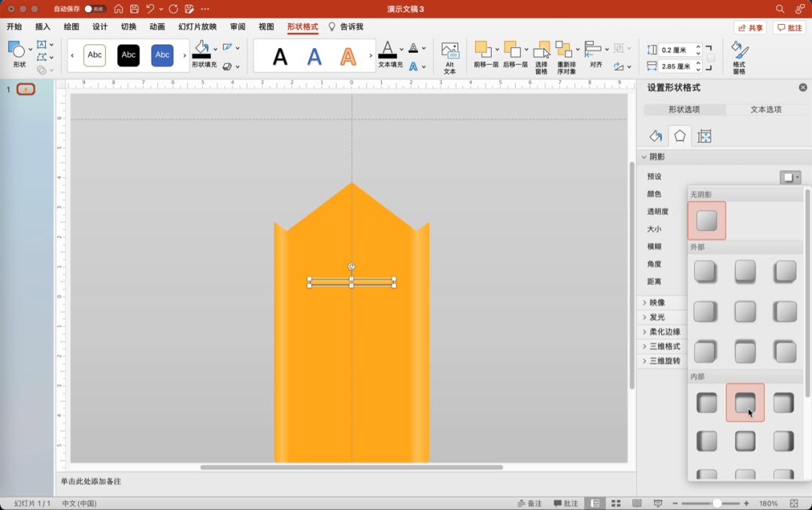Switch to Text Options (文本选项) tab

pyautogui.click(x=765, y=109)
